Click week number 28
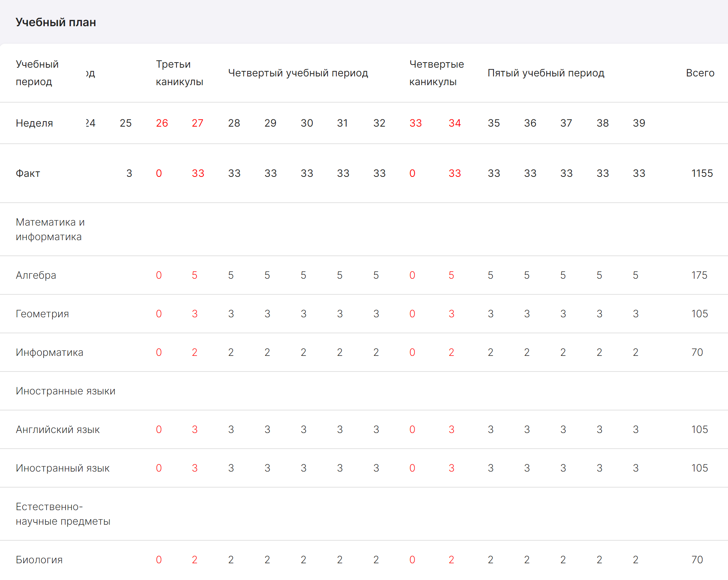Screen dimensions: 728x580 coord(234,123)
